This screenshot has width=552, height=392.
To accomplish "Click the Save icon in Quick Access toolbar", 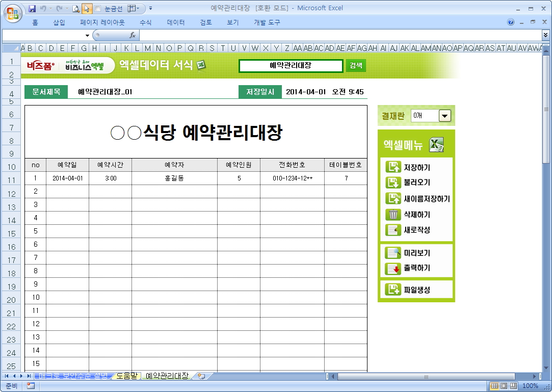I will coord(32,9).
